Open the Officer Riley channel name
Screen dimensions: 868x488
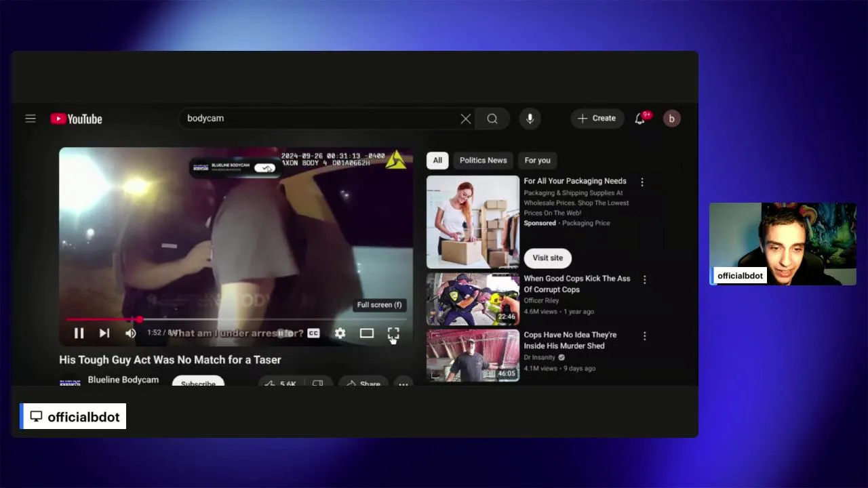(541, 301)
